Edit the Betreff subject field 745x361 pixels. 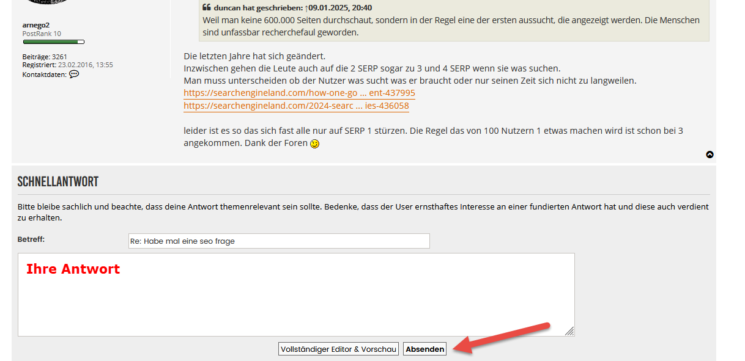[x=279, y=241]
